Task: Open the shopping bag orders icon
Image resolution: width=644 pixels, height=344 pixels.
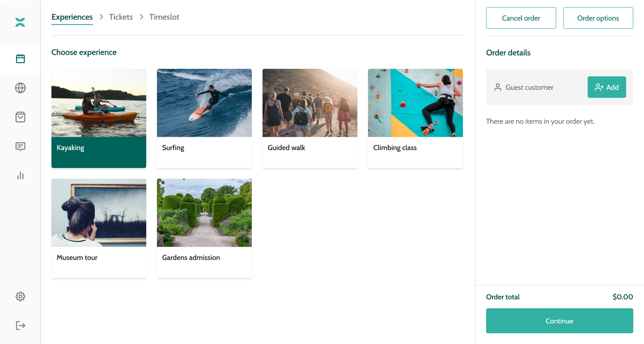Action: pyautogui.click(x=20, y=117)
